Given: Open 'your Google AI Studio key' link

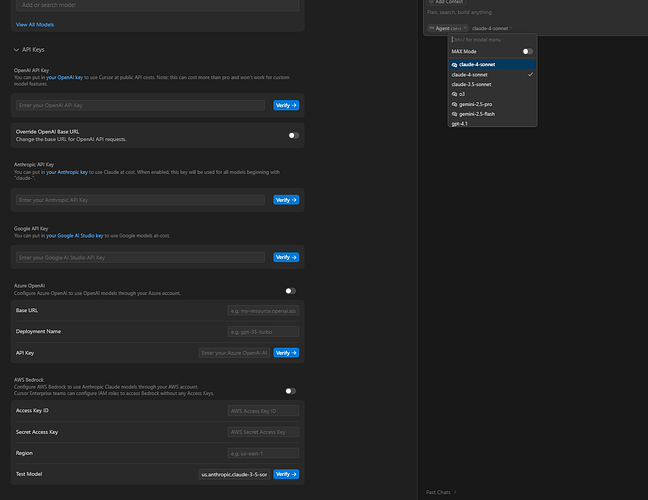Looking at the screenshot, I should point(75,236).
